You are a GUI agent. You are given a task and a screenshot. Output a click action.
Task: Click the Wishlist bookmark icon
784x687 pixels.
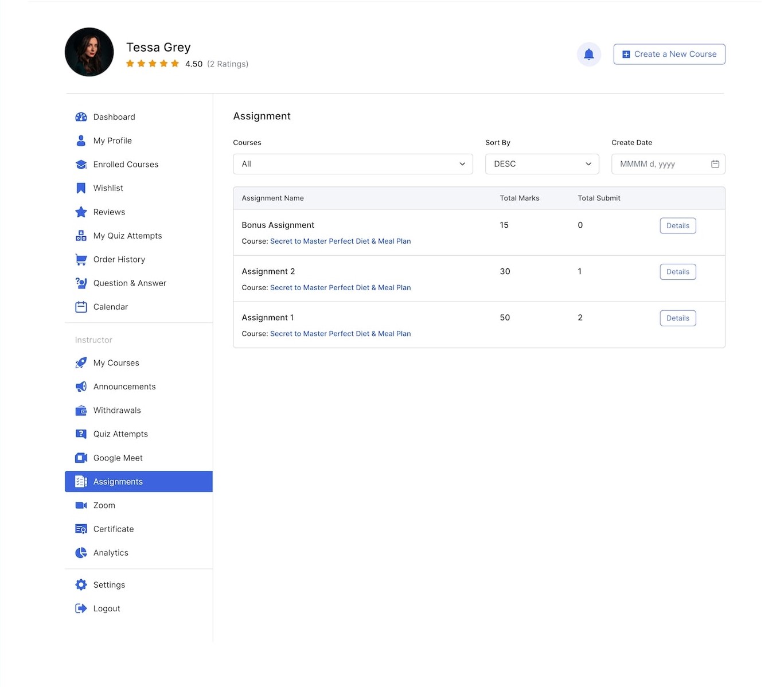pyautogui.click(x=81, y=188)
